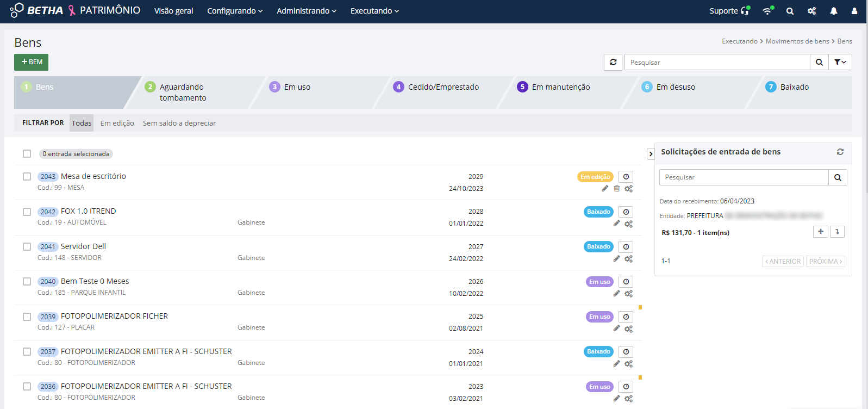The height and width of the screenshot is (409, 868).
Task: Select checkbox for item 2036
Action: (x=27, y=387)
